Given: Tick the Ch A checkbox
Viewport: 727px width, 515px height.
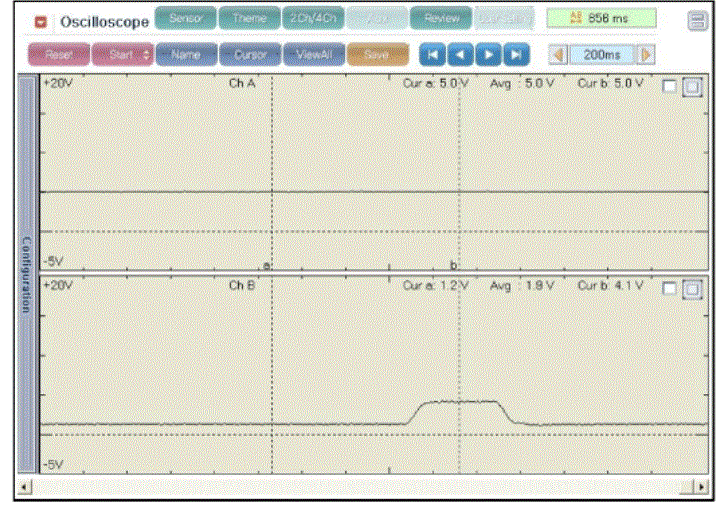Looking at the screenshot, I should [669, 86].
